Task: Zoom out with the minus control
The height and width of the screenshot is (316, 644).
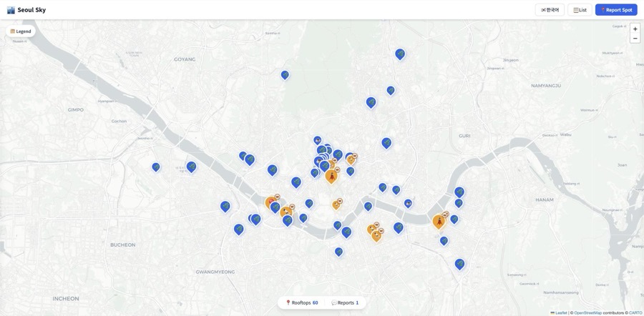Action: [x=635, y=39]
